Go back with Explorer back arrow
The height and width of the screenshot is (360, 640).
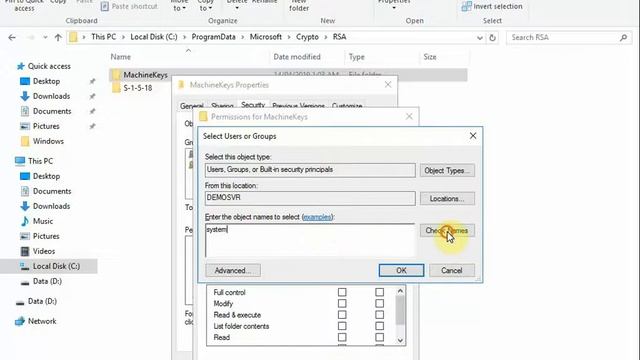click(12, 38)
